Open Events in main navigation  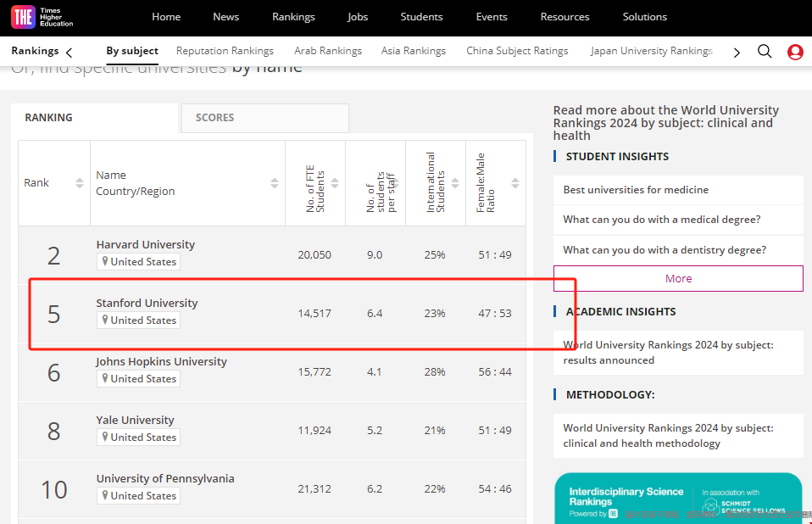click(492, 17)
